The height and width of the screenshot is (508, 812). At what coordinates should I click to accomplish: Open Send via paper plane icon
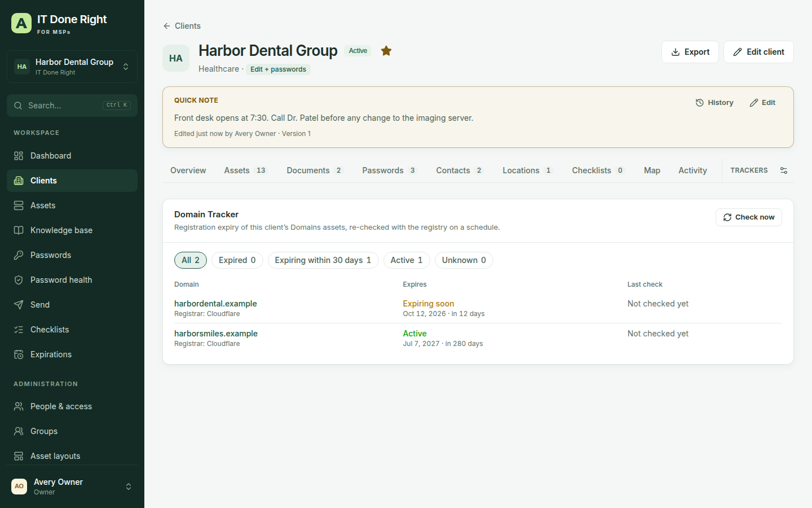click(19, 305)
